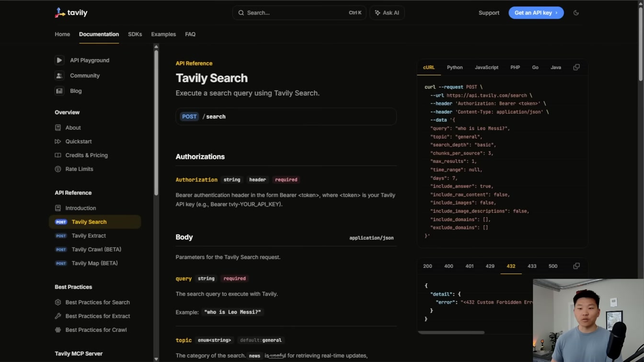Viewport: 644px width, 362px height.
Task: Select the cURL code tab
Action: [x=429, y=68]
